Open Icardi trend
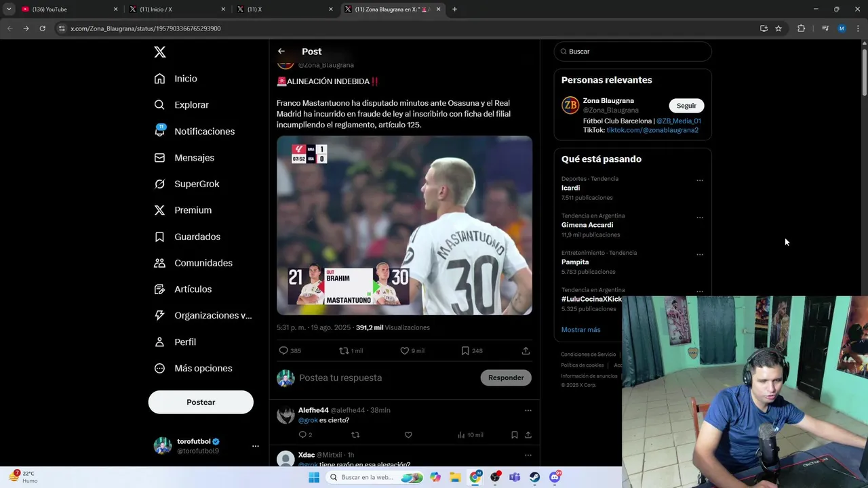The width and height of the screenshot is (868, 488). [x=570, y=188]
